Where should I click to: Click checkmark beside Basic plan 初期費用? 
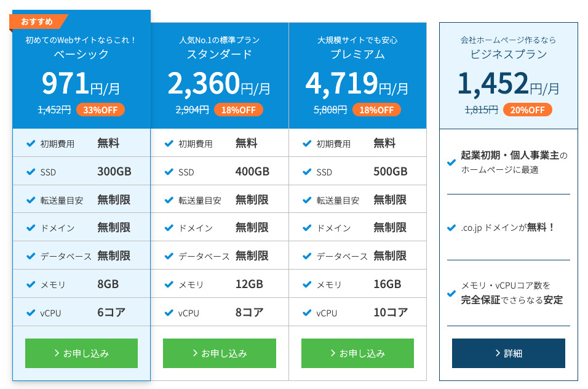[31, 143]
